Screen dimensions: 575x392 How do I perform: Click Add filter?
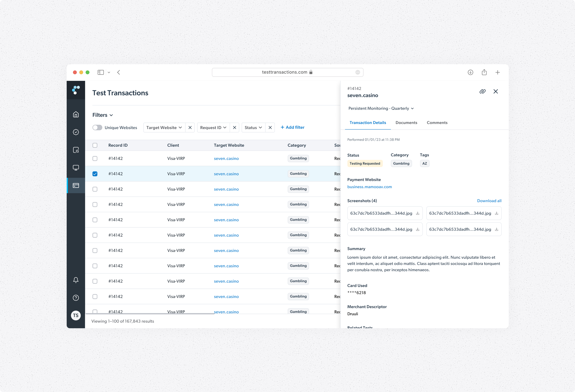[292, 127]
